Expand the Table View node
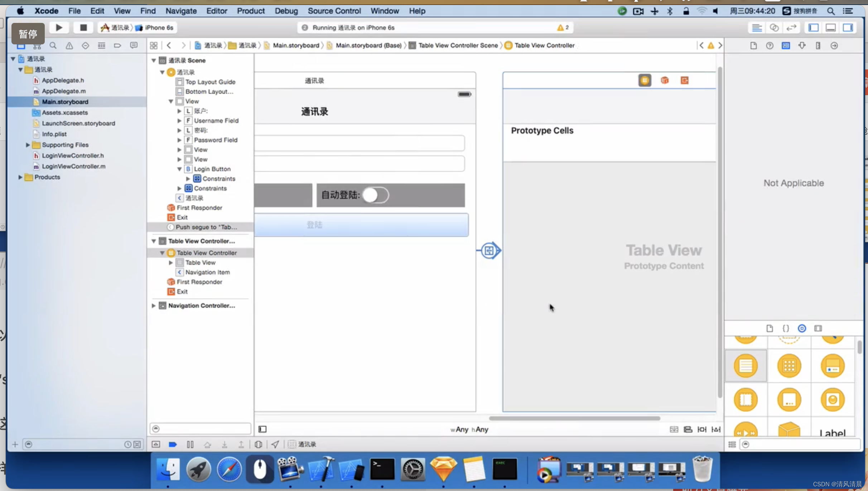Screen dimensions: 868x491 [171, 262]
